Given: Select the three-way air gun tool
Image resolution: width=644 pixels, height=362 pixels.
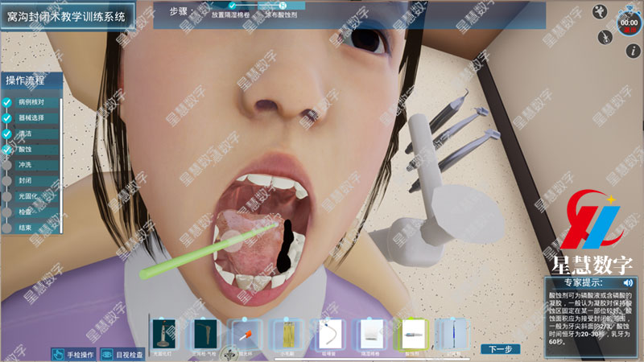Looking at the screenshot, I should point(205,335).
